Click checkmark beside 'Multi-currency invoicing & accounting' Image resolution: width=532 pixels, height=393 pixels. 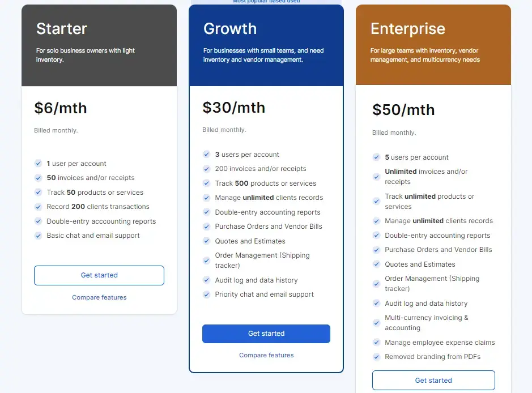click(x=376, y=323)
